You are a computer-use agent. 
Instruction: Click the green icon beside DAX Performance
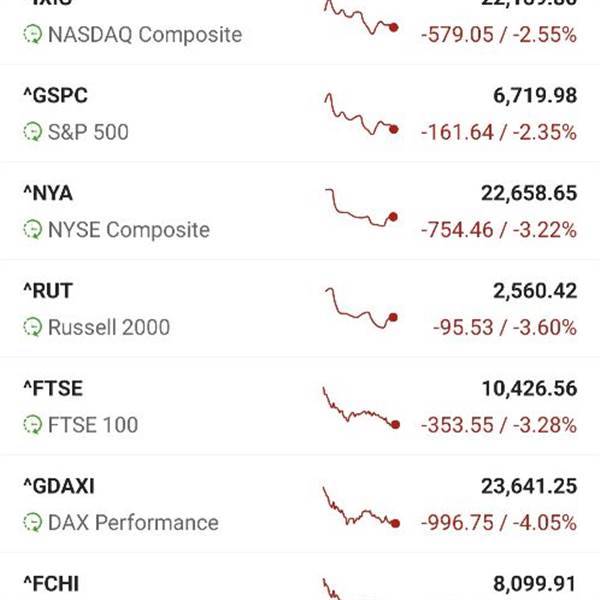(x=33, y=522)
